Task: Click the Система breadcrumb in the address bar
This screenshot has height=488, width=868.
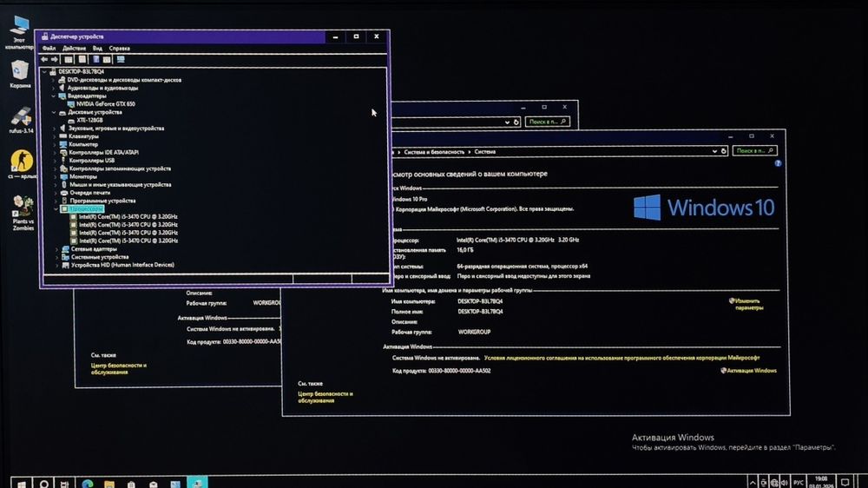Action: coord(485,152)
